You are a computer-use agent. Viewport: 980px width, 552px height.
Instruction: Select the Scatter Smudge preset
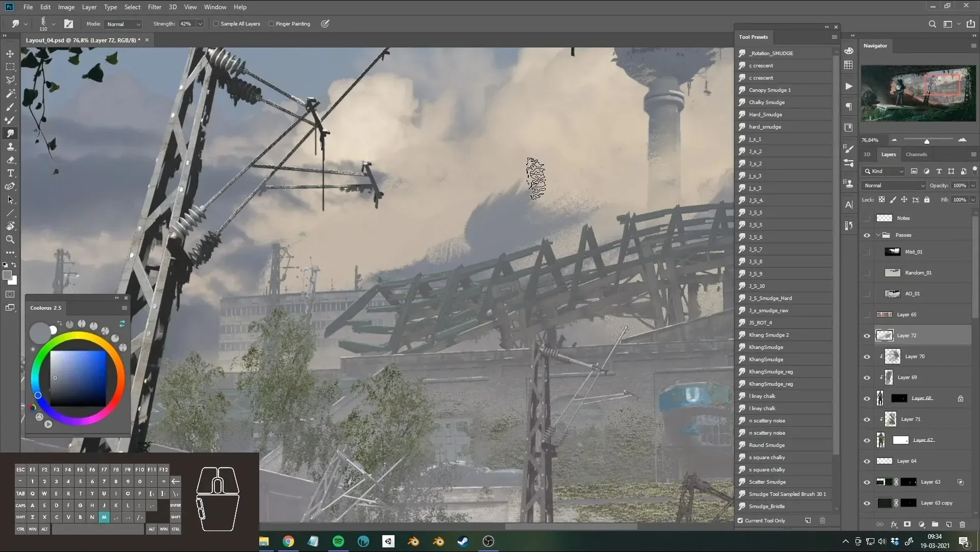click(x=784, y=482)
